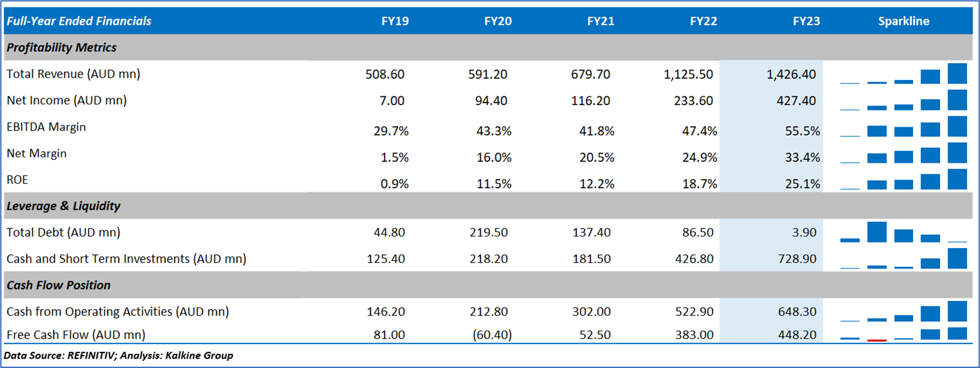Click the FY23 Total Revenue value 1,426.40

click(x=791, y=74)
